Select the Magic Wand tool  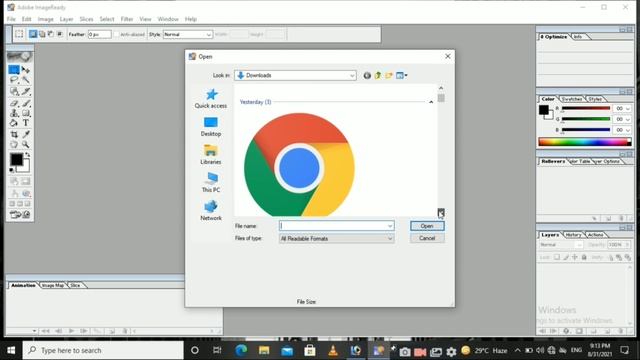(26, 80)
